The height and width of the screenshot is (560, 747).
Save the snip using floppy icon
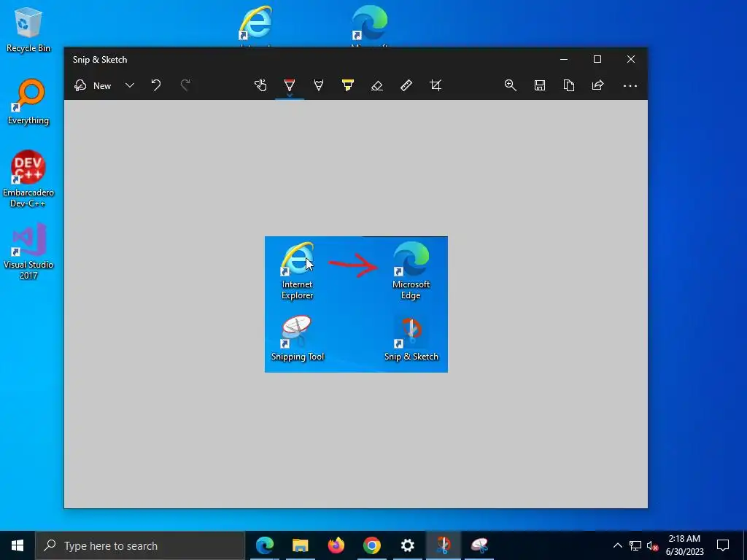(x=539, y=86)
